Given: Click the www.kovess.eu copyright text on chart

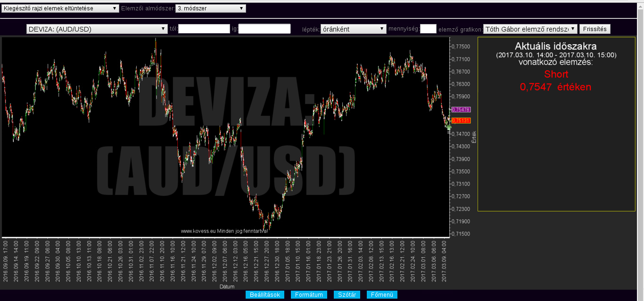Looking at the screenshot, I should point(224,231).
